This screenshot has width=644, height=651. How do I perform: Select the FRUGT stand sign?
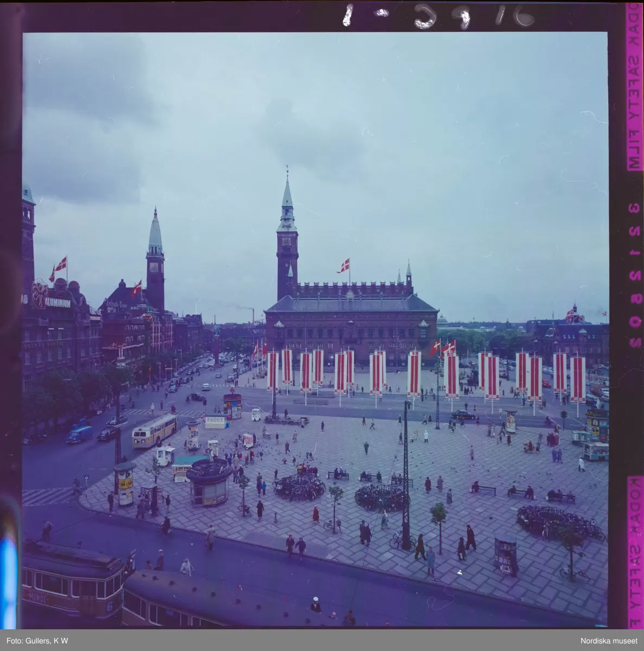(215, 422)
